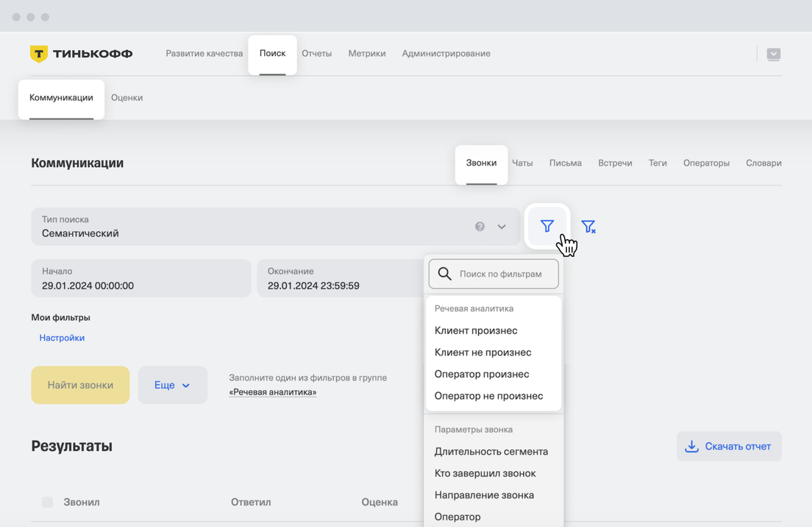This screenshot has width=812, height=527.
Task: Click the Tinkoff logo
Action: click(81, 54)
